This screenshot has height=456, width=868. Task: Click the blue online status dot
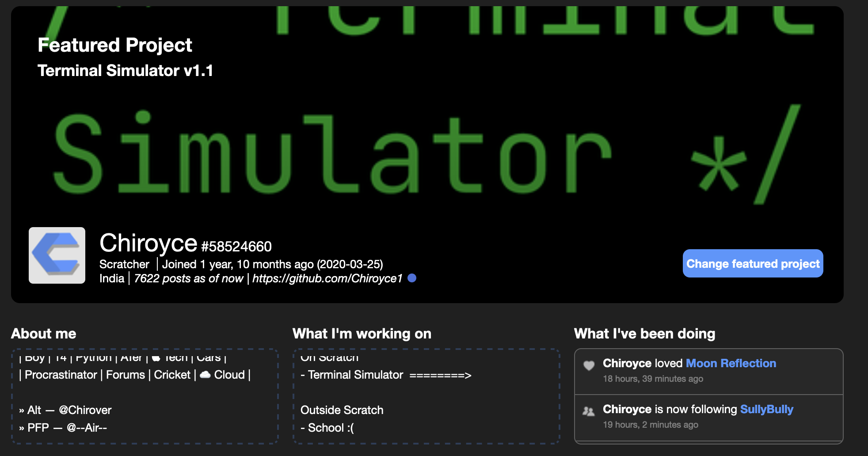pos(412,278)
